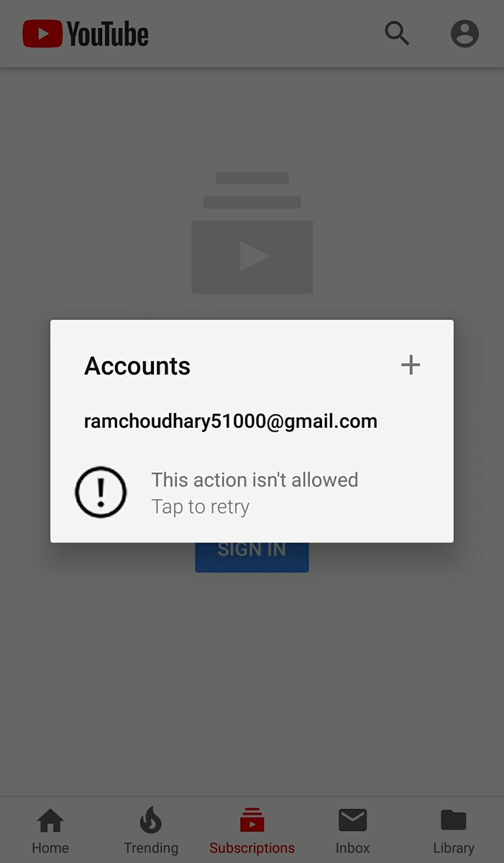The width and height of the screenshot is (504, 863).
Task: Open the account profile icon
Action: click(x=464, y=33)
